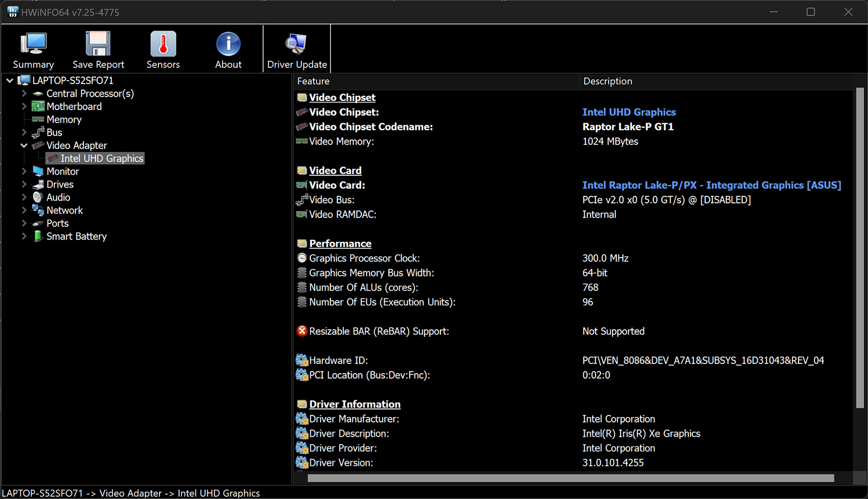Click the gear icon beside Driver Version
868x499 pixels.
pos(302,463)
